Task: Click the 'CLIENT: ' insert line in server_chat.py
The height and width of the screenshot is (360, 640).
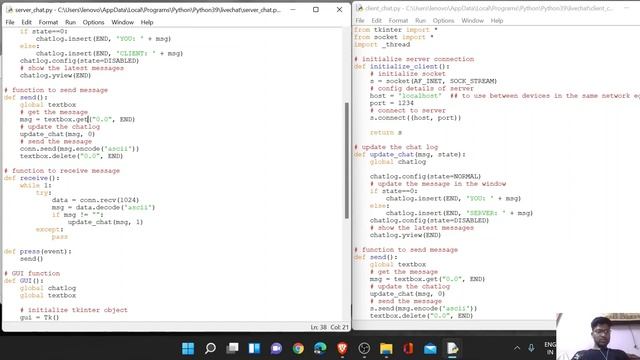Action: [109, 53]
